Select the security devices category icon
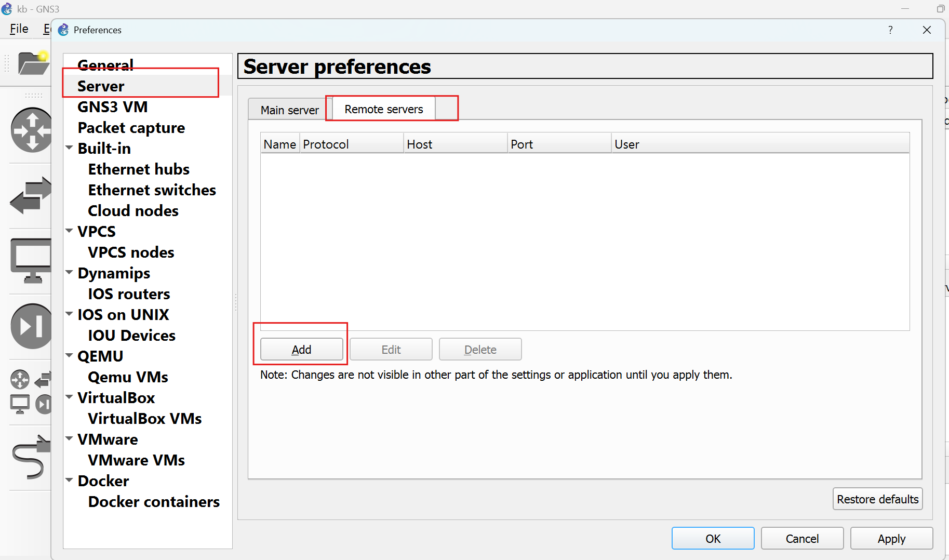The height and width of the screenshot is (560, 949). pos(31,326)
